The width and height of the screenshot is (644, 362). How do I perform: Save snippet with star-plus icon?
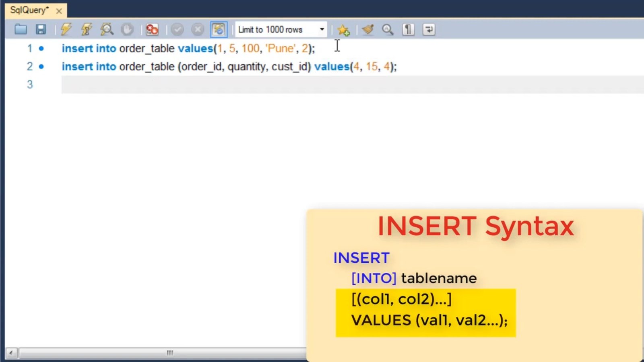click(344, 30)
